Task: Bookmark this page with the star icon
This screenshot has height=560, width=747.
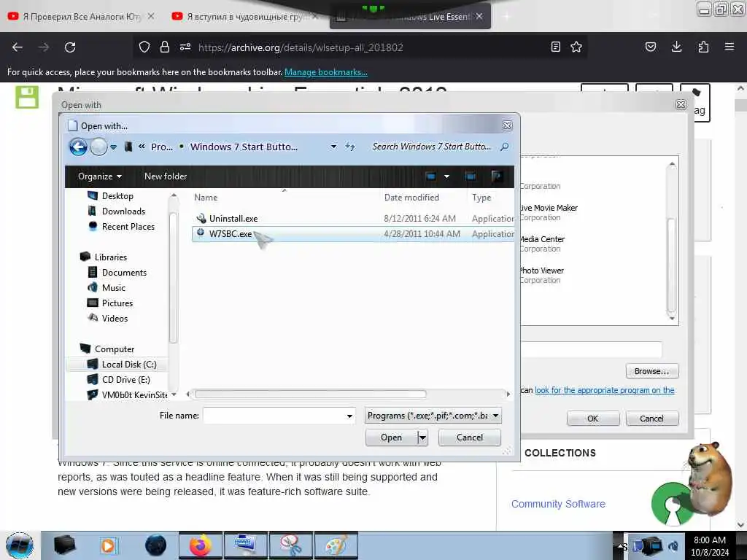Action: pos(576,47)
